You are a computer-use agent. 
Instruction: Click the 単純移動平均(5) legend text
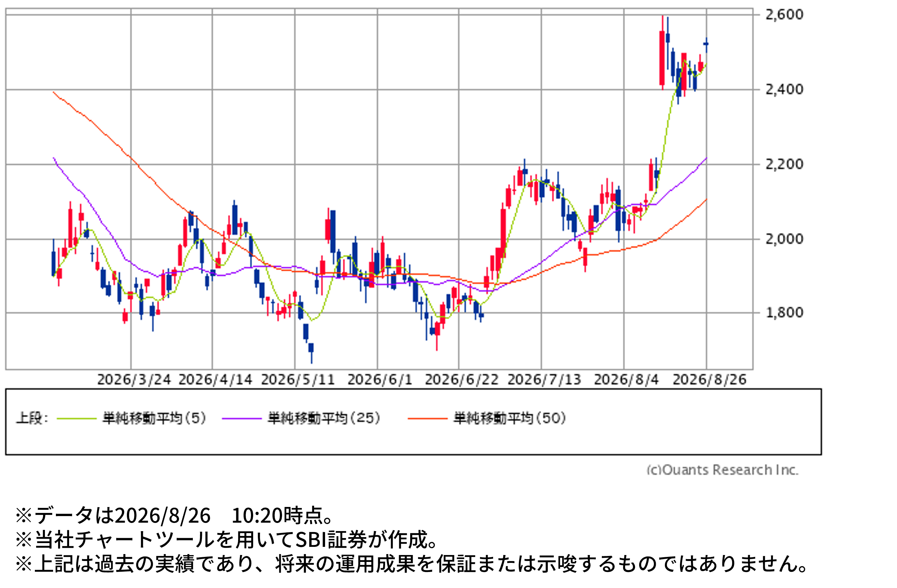coord(154,418)
